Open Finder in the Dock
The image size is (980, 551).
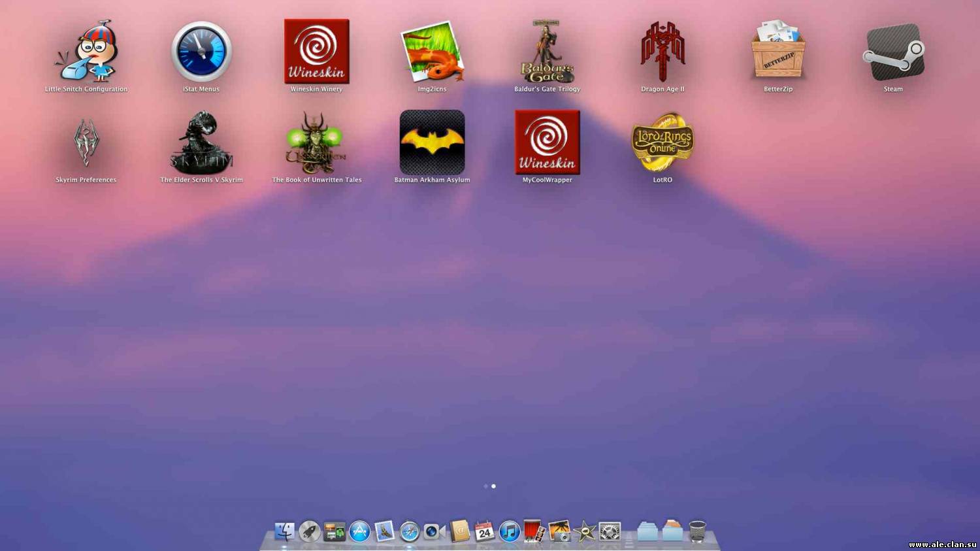coord(284,531)
